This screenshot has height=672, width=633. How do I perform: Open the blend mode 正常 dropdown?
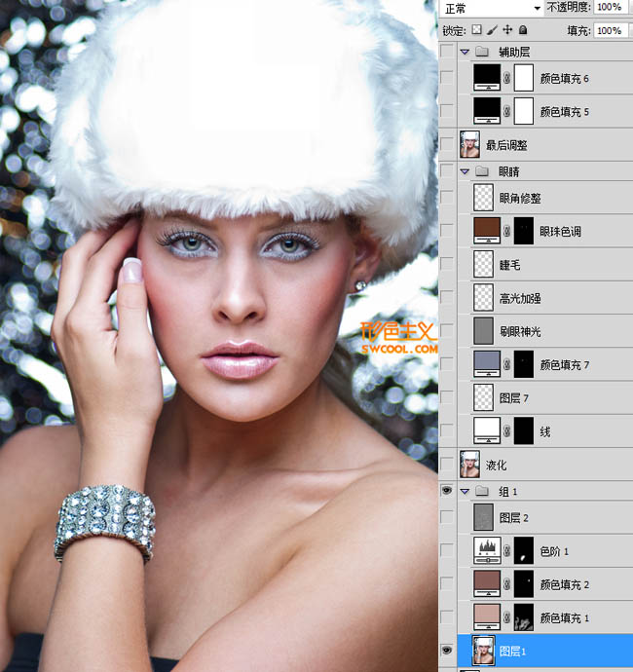click(492, 8)
